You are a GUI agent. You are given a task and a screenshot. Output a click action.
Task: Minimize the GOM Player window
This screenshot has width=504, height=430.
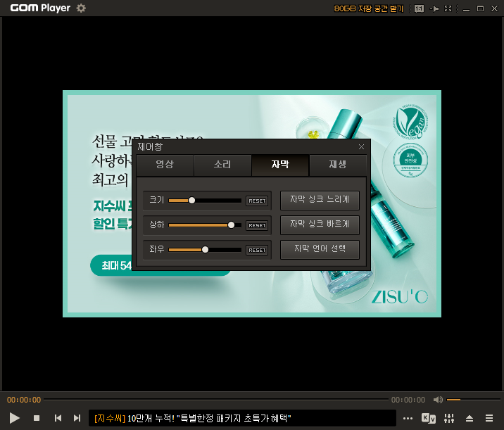467,9
